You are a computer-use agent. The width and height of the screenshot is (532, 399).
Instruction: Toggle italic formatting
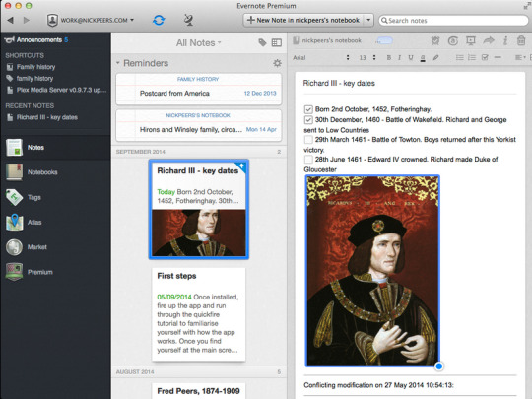tap(399, 58)
